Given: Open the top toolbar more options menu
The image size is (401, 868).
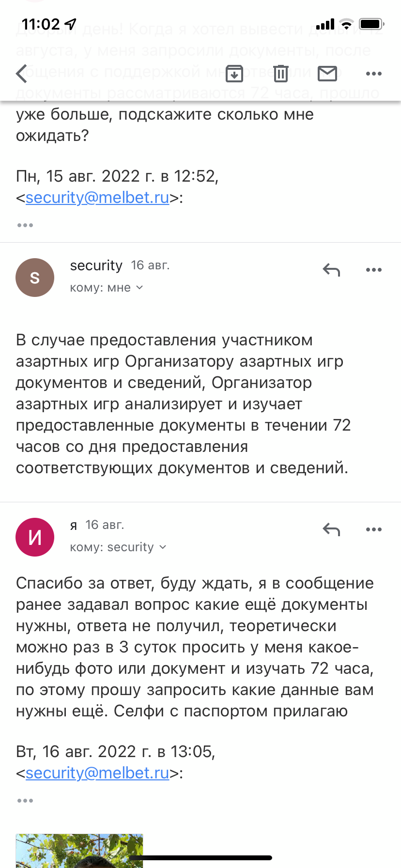Looking at the screenshot, I should click(374, 74).
